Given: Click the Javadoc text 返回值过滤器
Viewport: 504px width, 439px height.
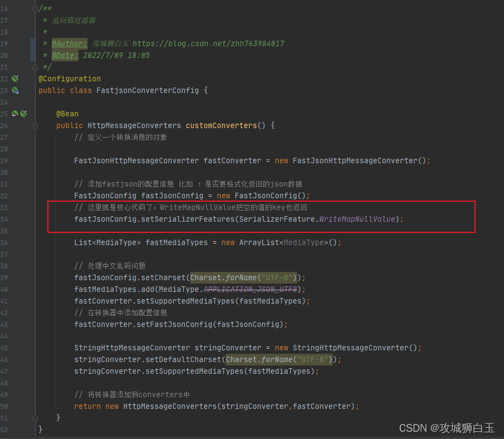Looking at the screenshot, I should (74, 21).
